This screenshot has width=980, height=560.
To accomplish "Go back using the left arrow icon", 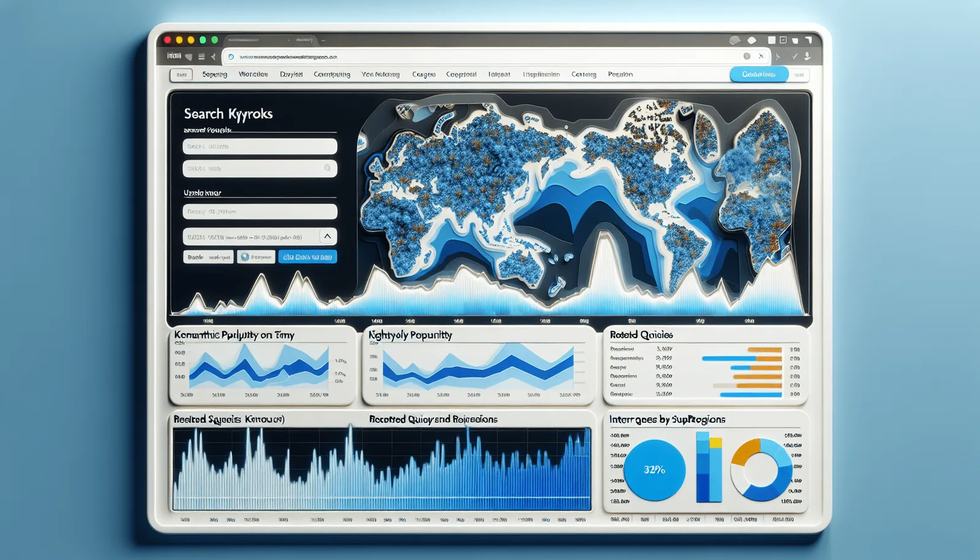I will click(x=214, y=56).
